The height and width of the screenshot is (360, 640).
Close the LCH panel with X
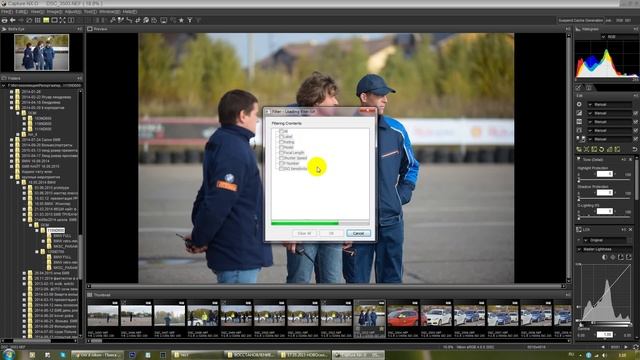[x=631, y=229]
